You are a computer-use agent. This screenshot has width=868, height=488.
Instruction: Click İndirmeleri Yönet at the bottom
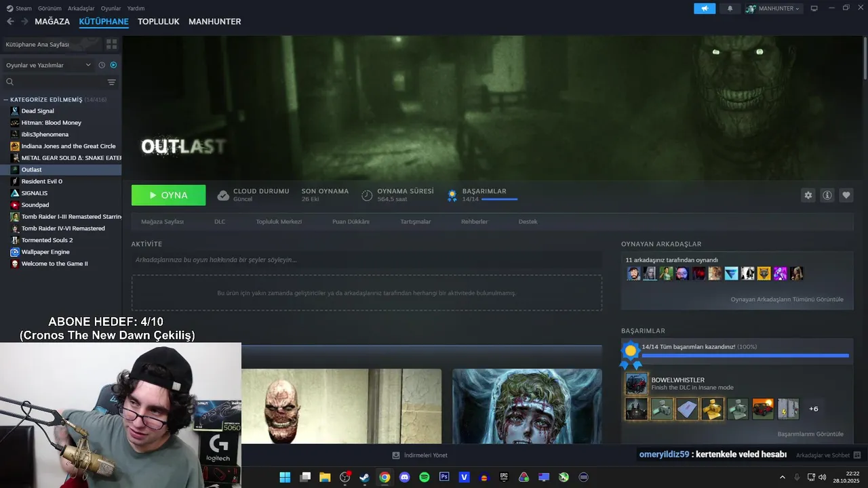[x=425, y=455]
